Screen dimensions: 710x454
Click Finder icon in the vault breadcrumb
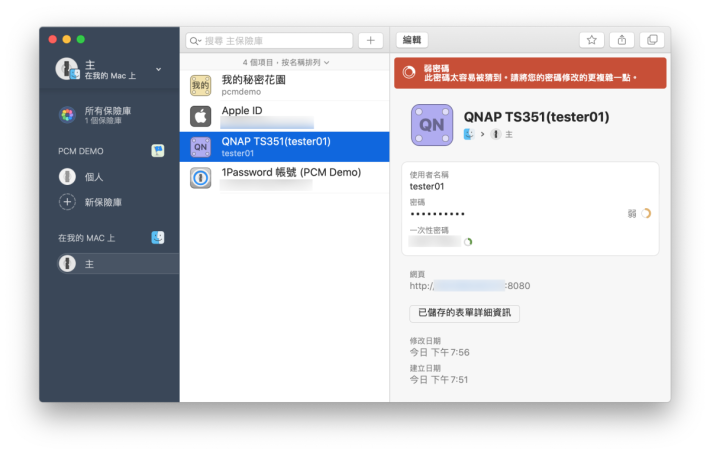click(x=469, y=134)
